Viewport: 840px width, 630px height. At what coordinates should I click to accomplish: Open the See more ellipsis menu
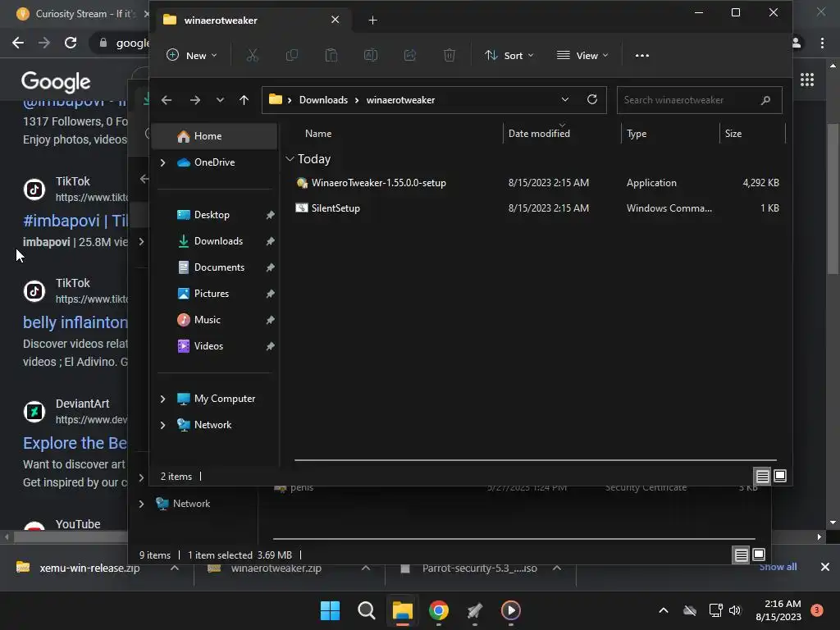(641, 55)
